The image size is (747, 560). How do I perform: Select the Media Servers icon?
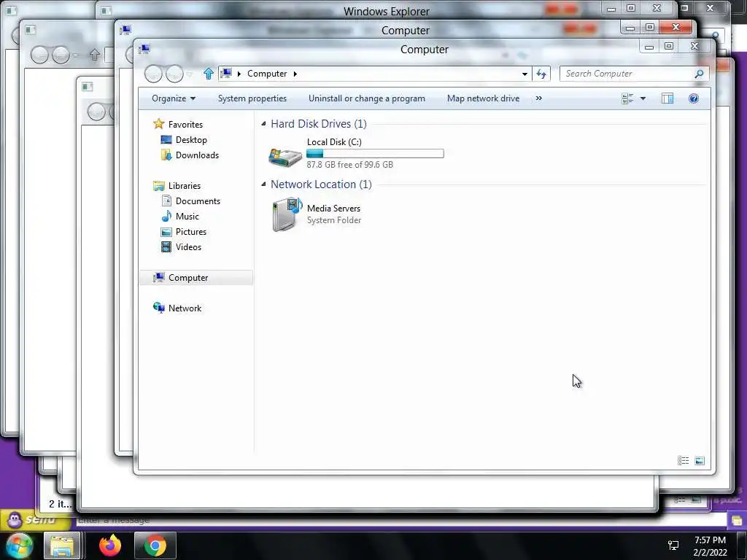click(287, 214)
